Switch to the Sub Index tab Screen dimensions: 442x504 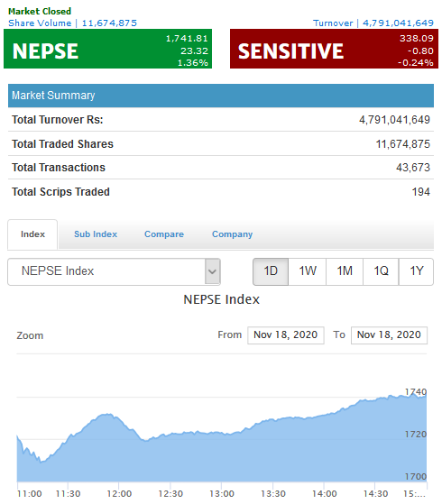click(96, 234)
